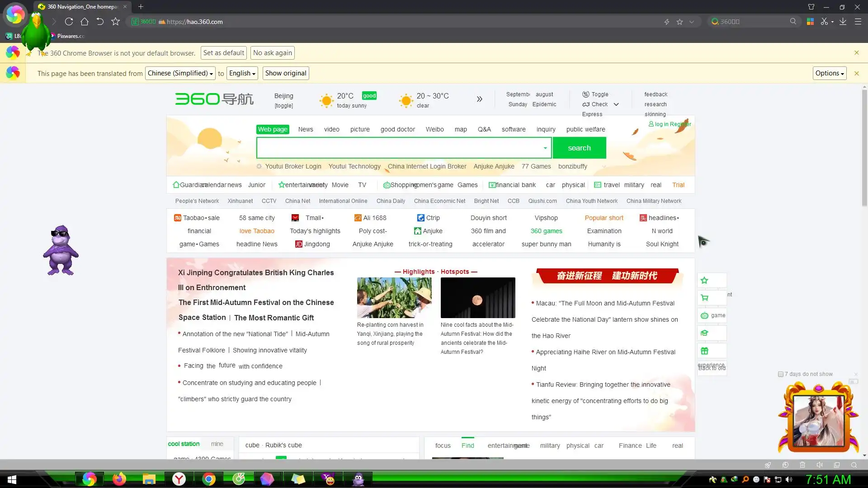
Task: Click the Set as default button
Action: pyautogui.click(x=224, y=53)
